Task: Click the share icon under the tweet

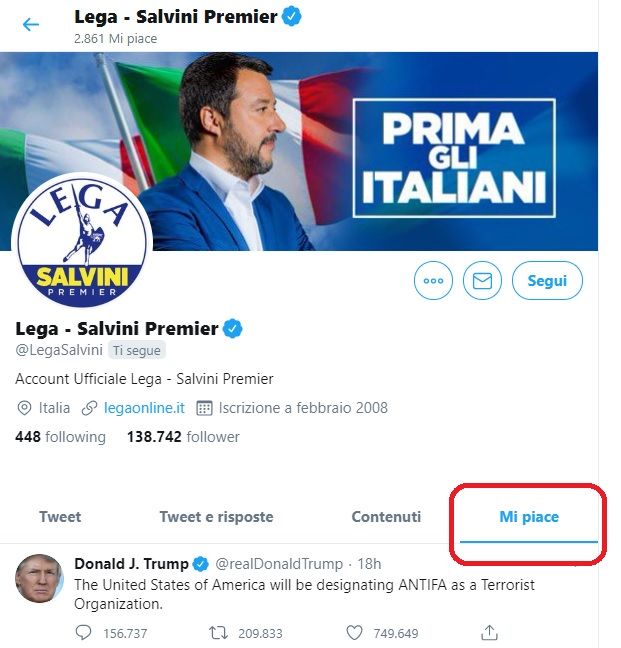Action: coord(489,633)
